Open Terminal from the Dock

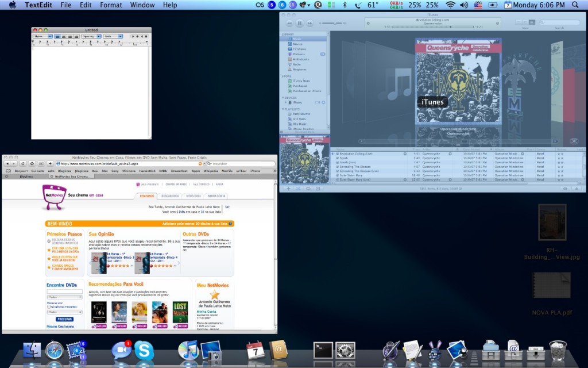tap(323, 350)
